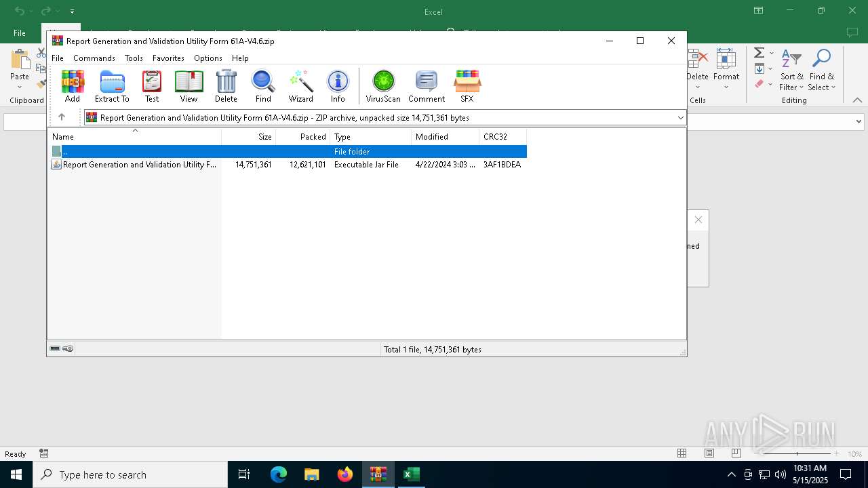Expand the archive path dropdown

(680, 118)
